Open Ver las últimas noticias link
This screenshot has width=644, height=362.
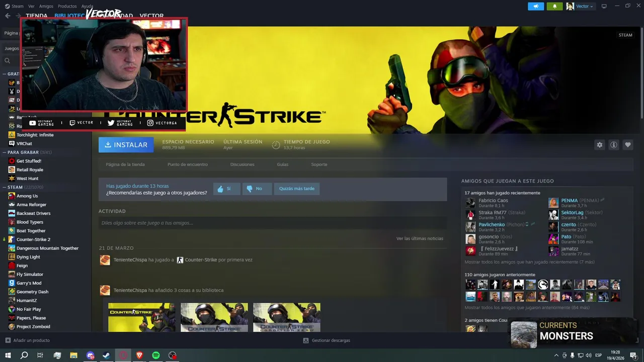tap(420, 238)
